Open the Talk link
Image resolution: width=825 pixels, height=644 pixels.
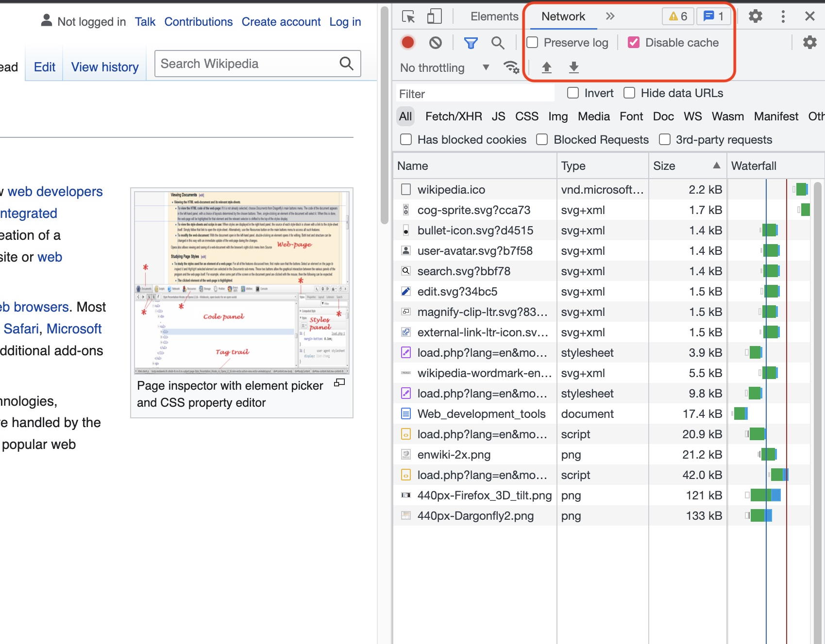click(145, 22)
